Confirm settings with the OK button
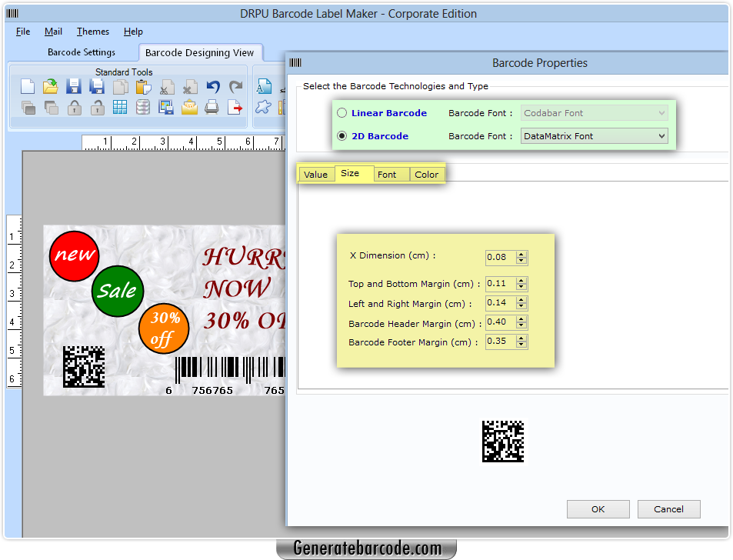The image size is (733, 560). (x=598, y=508)
